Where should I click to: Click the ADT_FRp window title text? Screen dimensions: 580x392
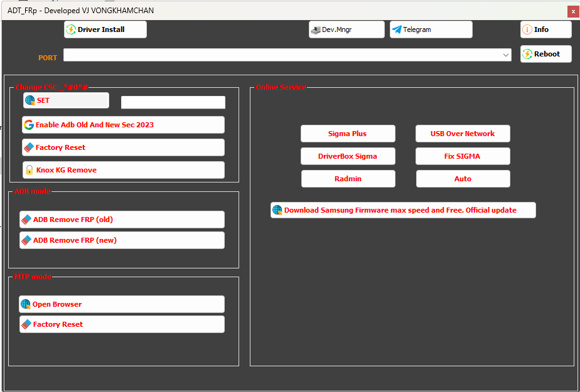80,11
